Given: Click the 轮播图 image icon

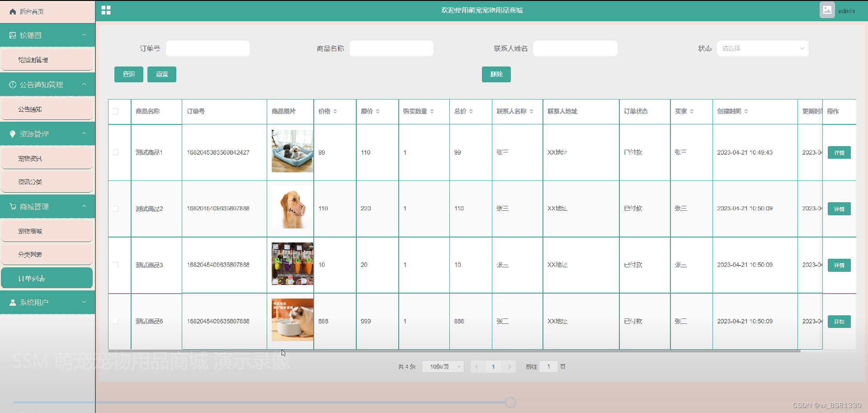Looking at the screenshot, I should (x=13, y=35).
